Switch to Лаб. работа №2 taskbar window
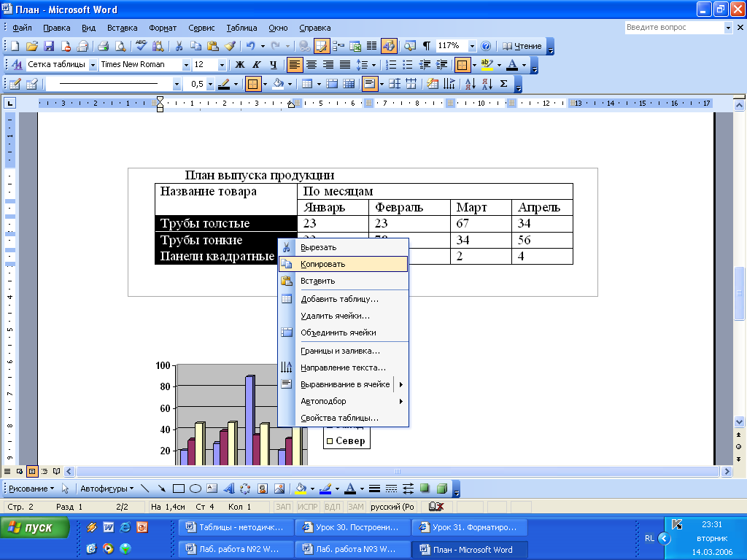The height and width of the screenshot is (560, 747). (x=235, y=549)
